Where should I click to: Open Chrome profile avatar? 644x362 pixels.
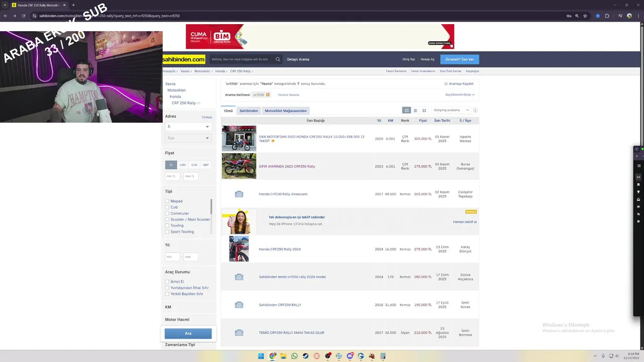tap(629, 16)
